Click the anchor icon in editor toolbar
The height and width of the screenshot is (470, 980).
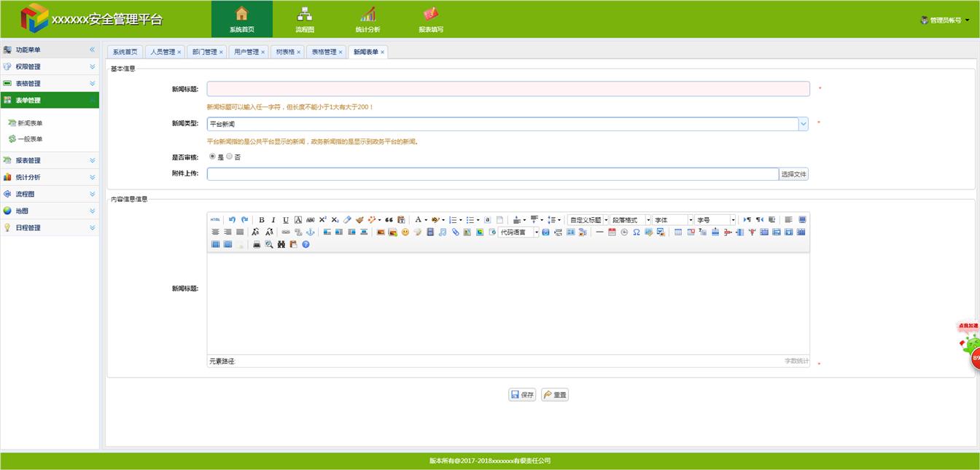(x=309, y=232)
